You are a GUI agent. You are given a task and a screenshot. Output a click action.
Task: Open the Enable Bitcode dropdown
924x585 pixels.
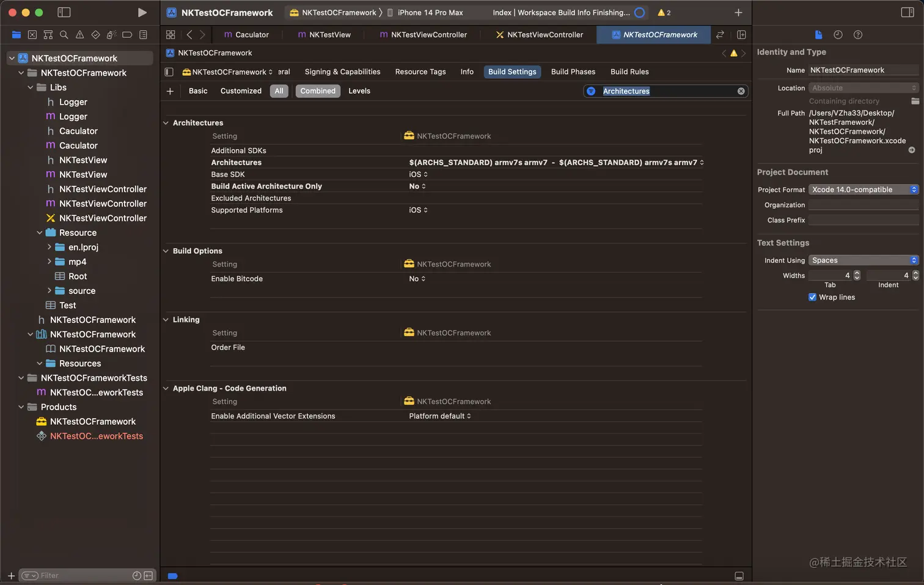417,279
